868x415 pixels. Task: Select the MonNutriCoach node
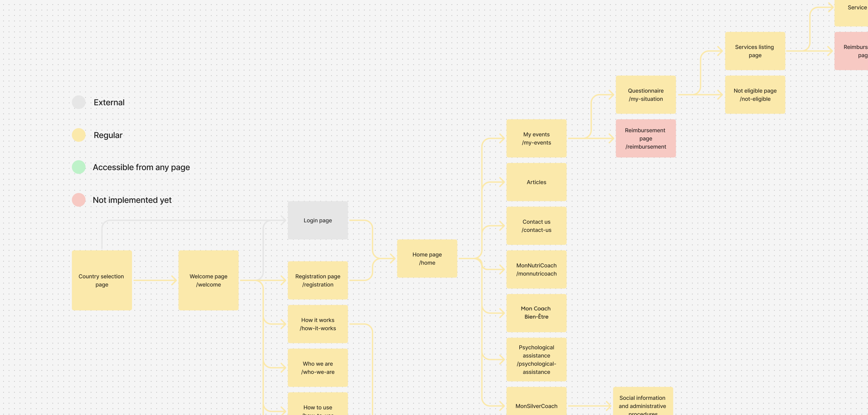pyautogui.click(x=536, y=269)
